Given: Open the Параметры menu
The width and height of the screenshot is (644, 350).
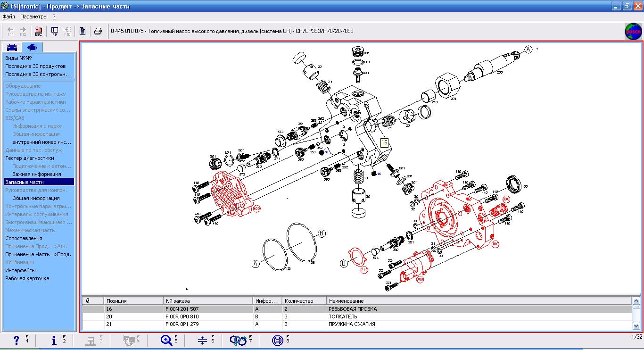Looking at the screenshot, I should coord(34,17).
